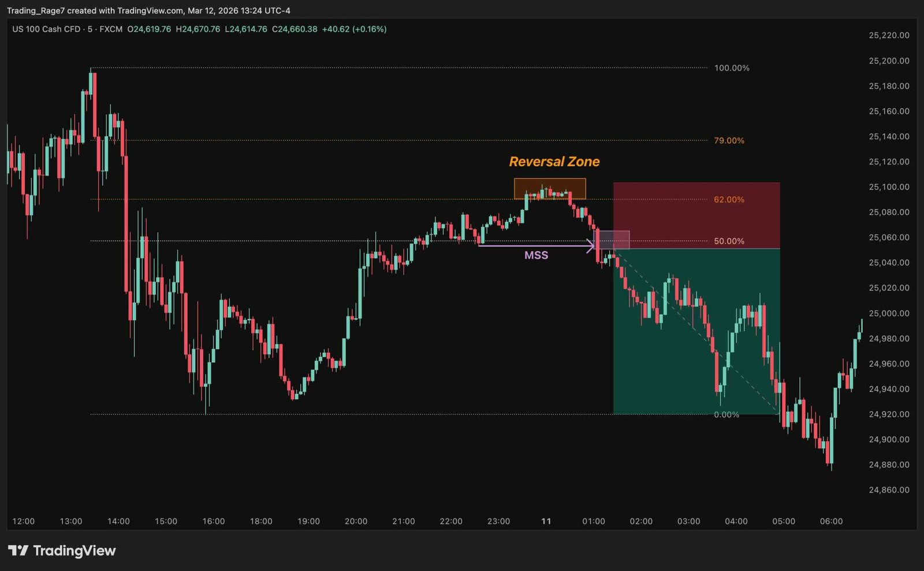
Task: Expand the FXCM exchange label in the legend
Action: click(112, 28)
